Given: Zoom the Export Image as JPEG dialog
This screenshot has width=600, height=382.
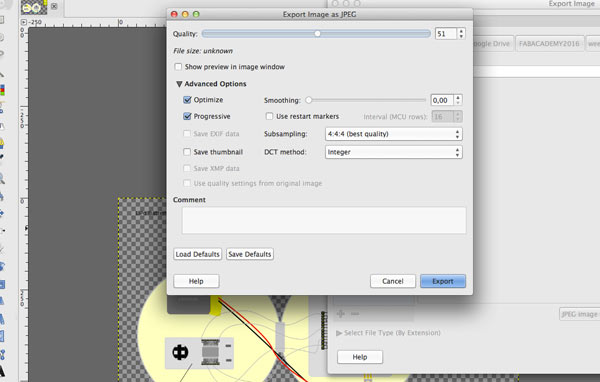Looking at the screenshot, I should point(196,14).
